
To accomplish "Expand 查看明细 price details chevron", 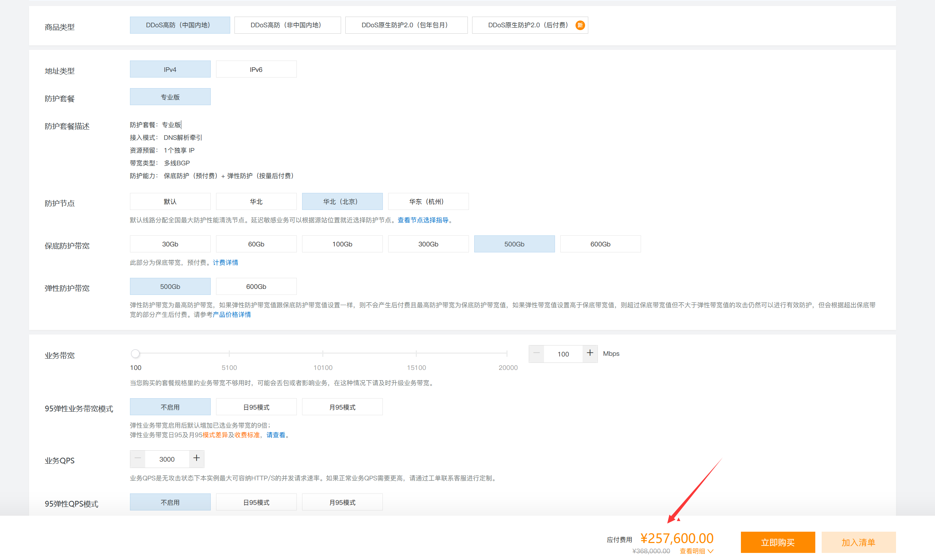I will click(x=710, y=551).
